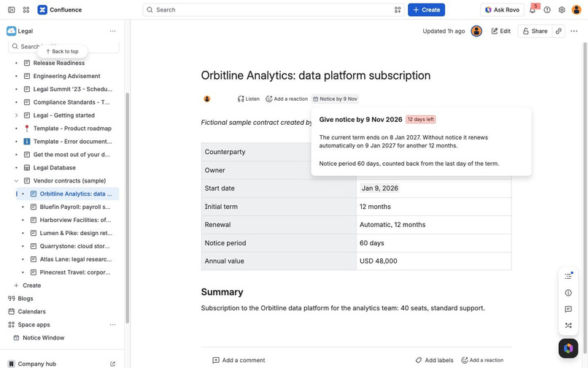Collapse Vendor contracts (sample) tree

coord(16,180)
